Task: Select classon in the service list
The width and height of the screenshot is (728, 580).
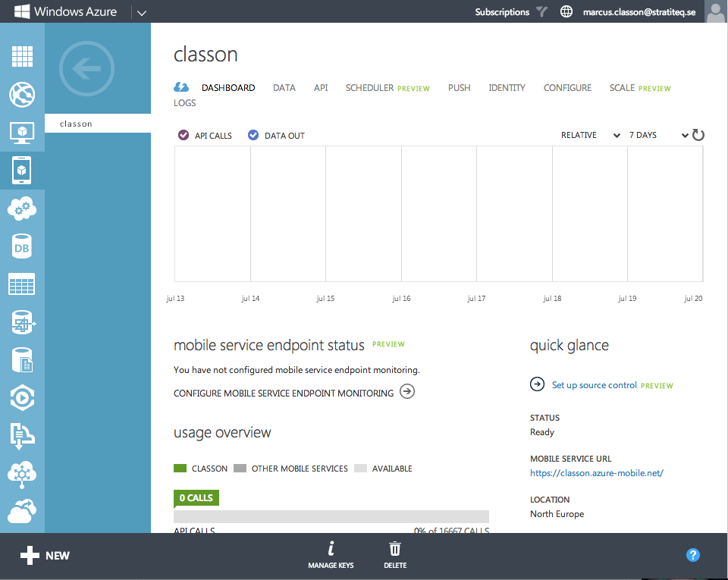Action: tap(76, 124)
